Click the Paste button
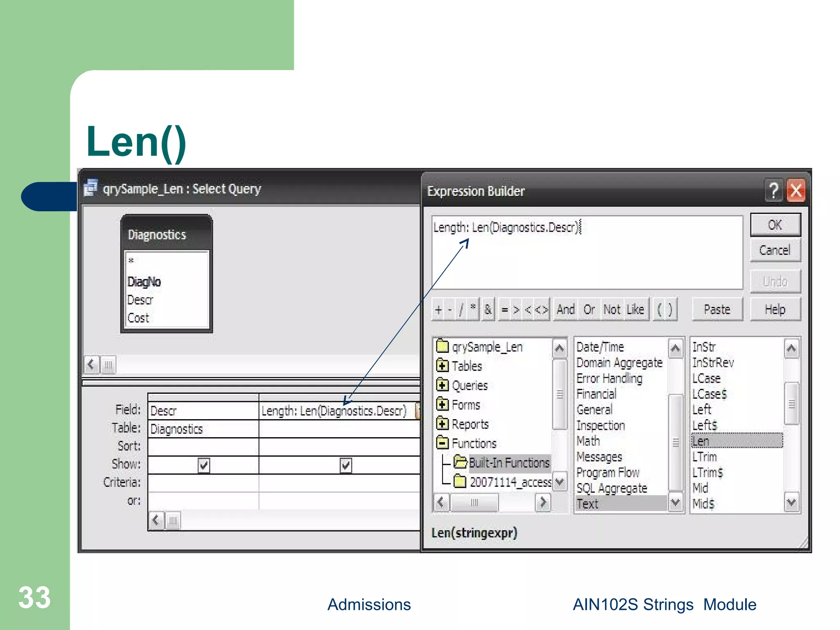 tap(717, 309)
